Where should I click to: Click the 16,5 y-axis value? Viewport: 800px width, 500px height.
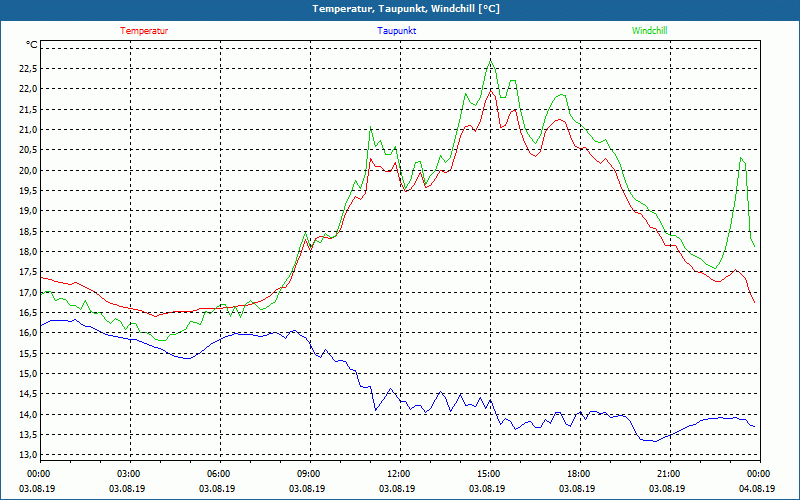(29, 313)
